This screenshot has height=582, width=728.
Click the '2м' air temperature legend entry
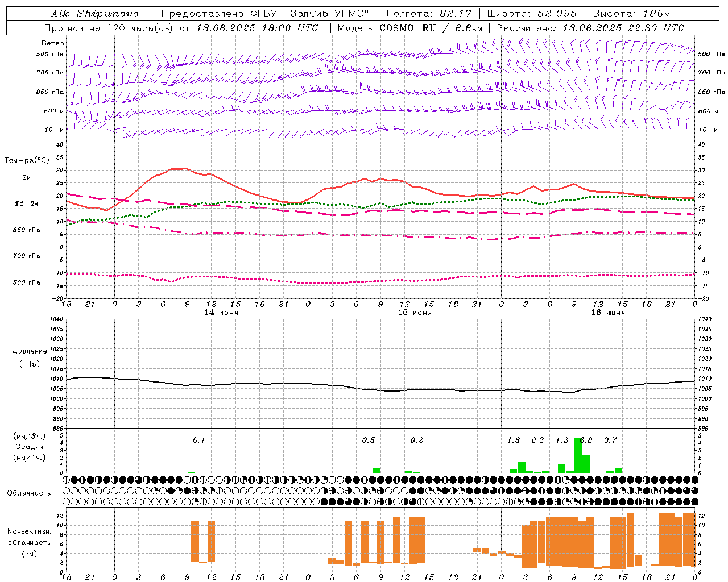pos(27,178)
